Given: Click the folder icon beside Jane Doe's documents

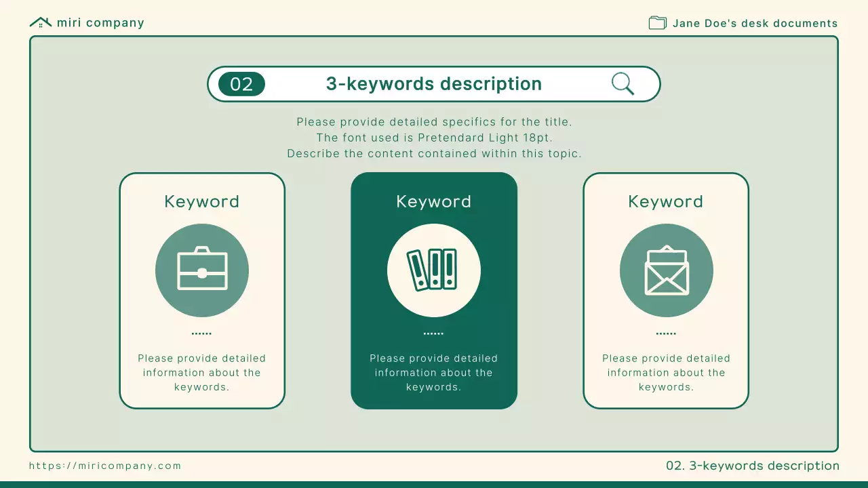Looking at the screenshot, I should (x=657, y=23).
